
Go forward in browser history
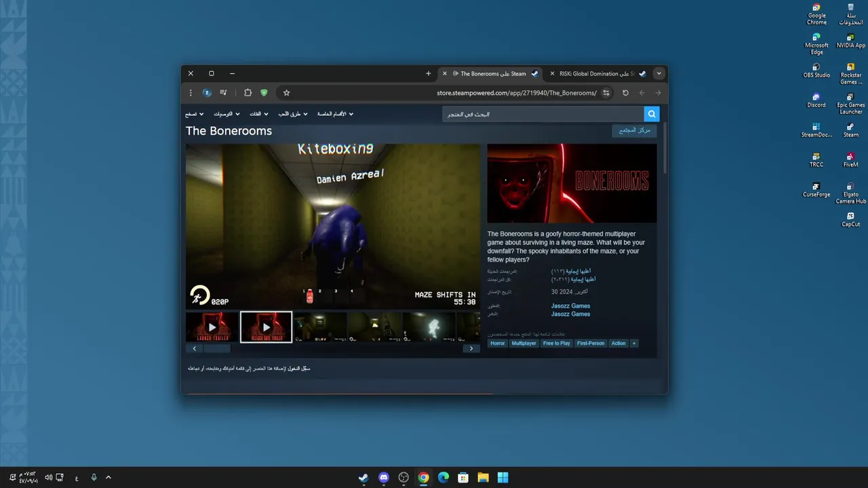(658, 93)
